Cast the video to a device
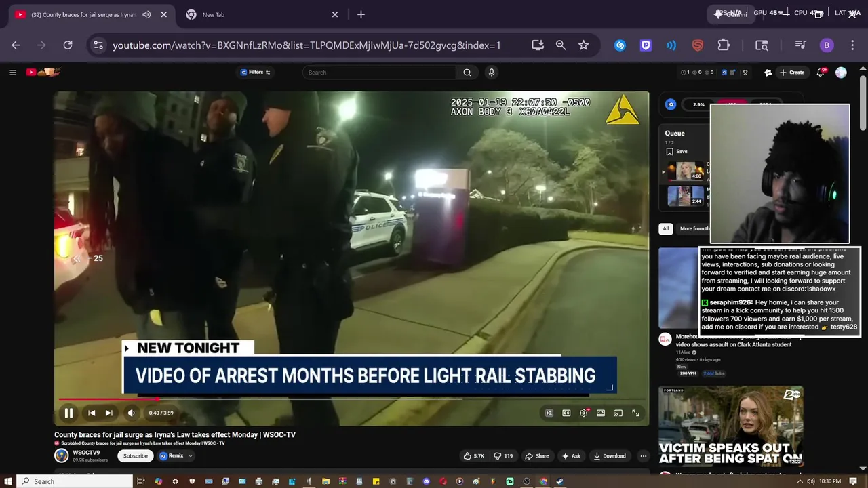This screenshot has width=868, height=488. coord(618,413)
